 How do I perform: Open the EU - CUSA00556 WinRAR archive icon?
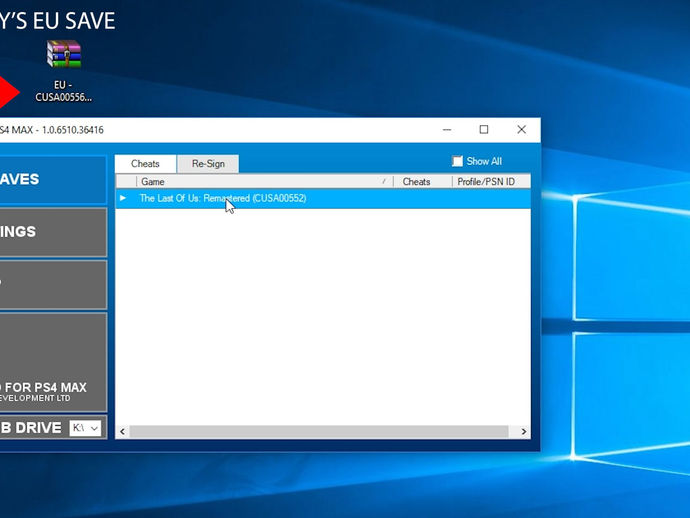coord(64,70)
